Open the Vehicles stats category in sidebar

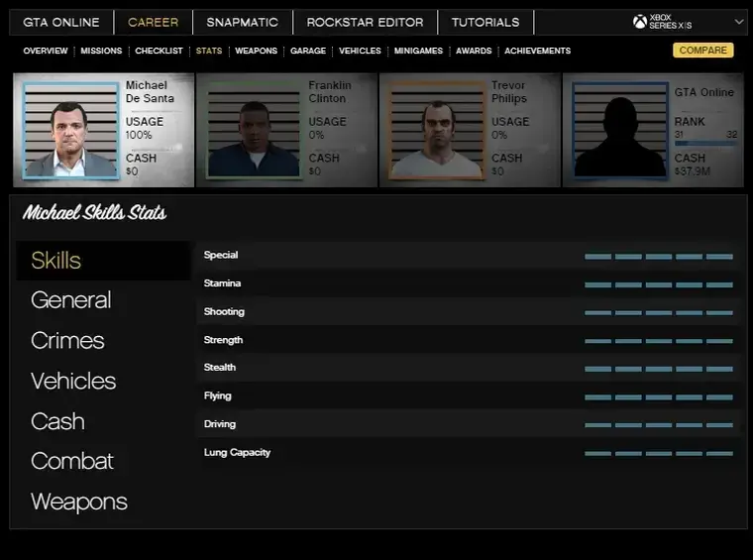[x=73, y=381]
